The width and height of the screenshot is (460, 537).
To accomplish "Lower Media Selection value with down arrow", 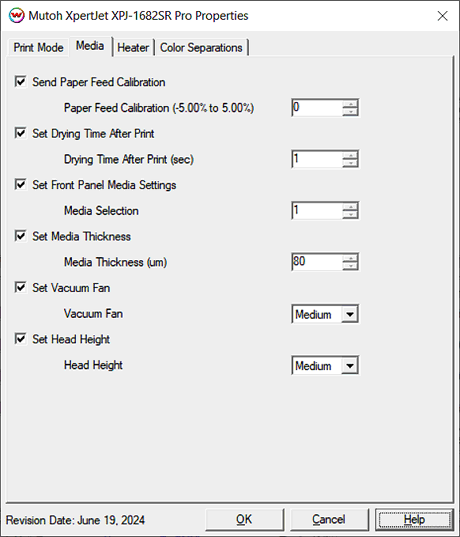I will pos(350,214).
